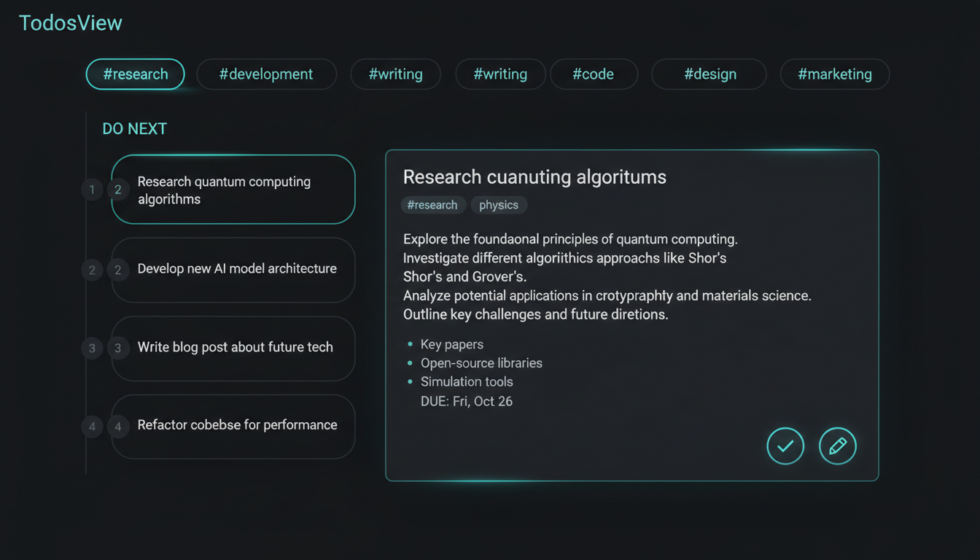Switch to the #code tag filter

coord(594,74)
